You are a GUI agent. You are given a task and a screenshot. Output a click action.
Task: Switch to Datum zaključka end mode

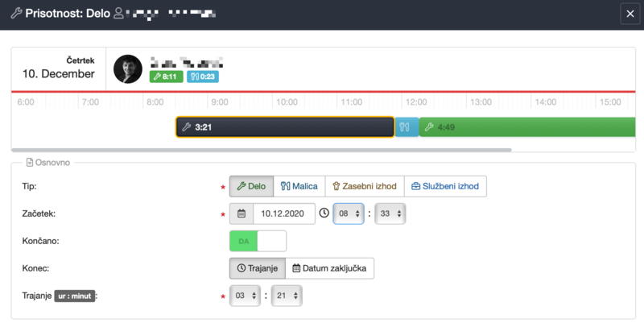tap(329, 268)
